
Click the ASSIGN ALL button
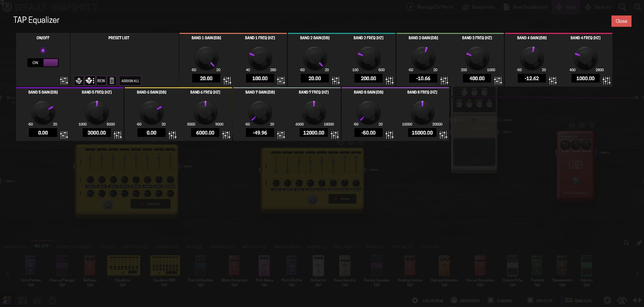130,81
